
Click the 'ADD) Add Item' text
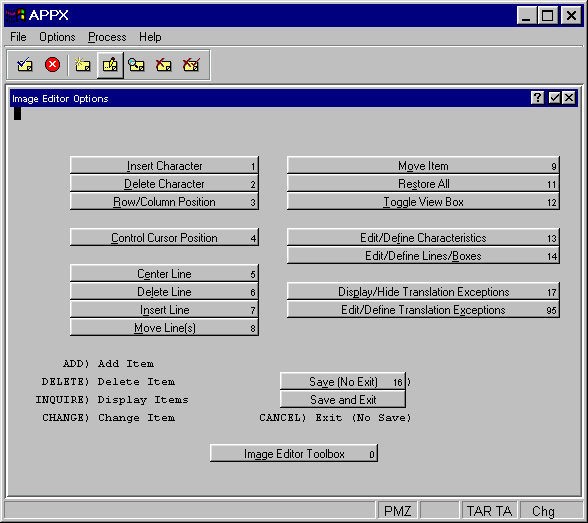[x=109, y=364]
